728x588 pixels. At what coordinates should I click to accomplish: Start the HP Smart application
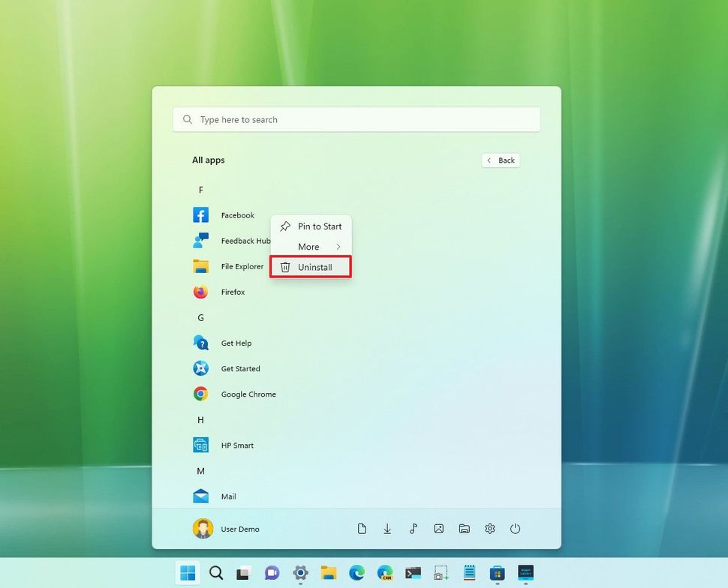[236, 445]
